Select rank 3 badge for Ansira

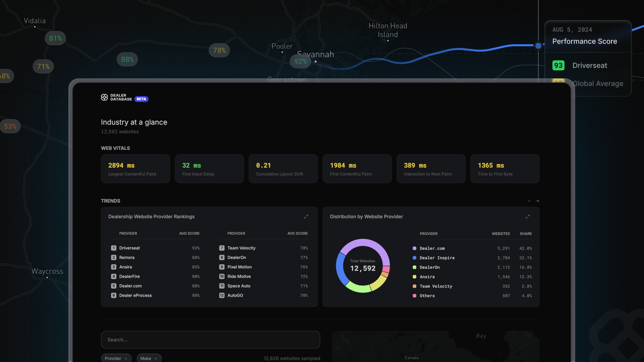(x=114, y=267)
